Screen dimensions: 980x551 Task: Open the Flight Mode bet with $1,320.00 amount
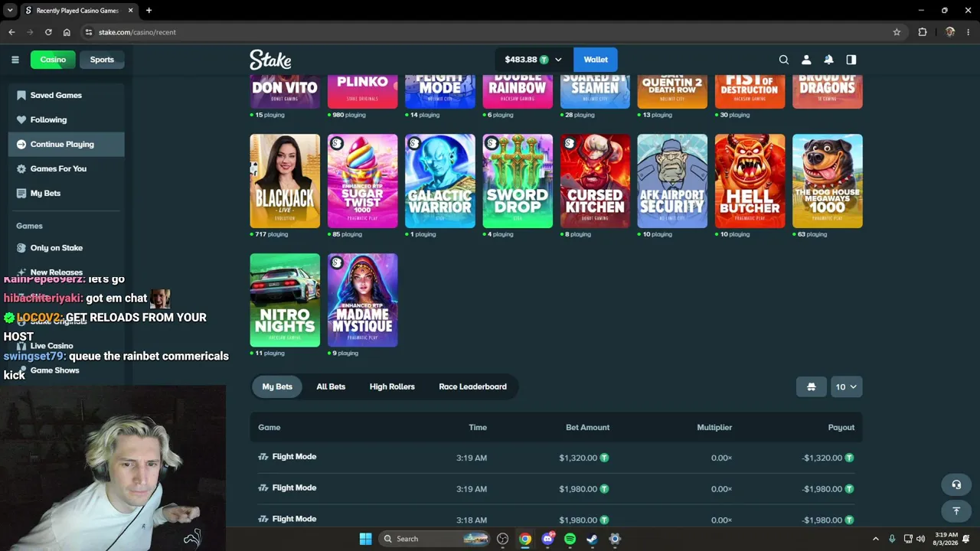point(556,458)
